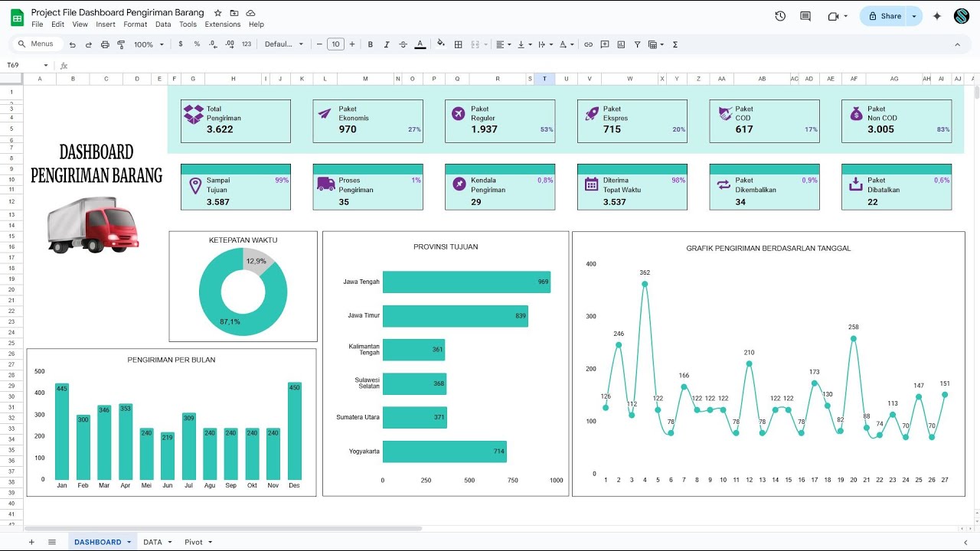The width and height of the screenshot is (980, 551).
Task: Open the Extensions menu
Action: [223, 24]
